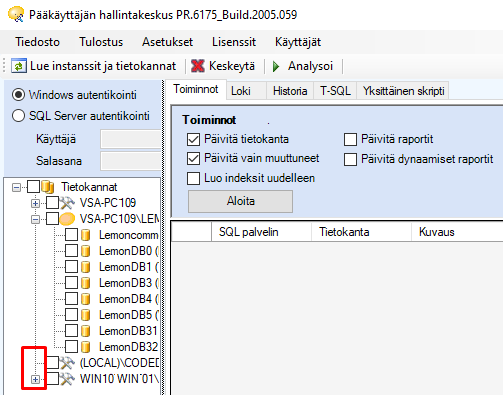Select the LemonDB1 tree item
The height and width of the screenshot is (395, 503).
tap(128, 267)
